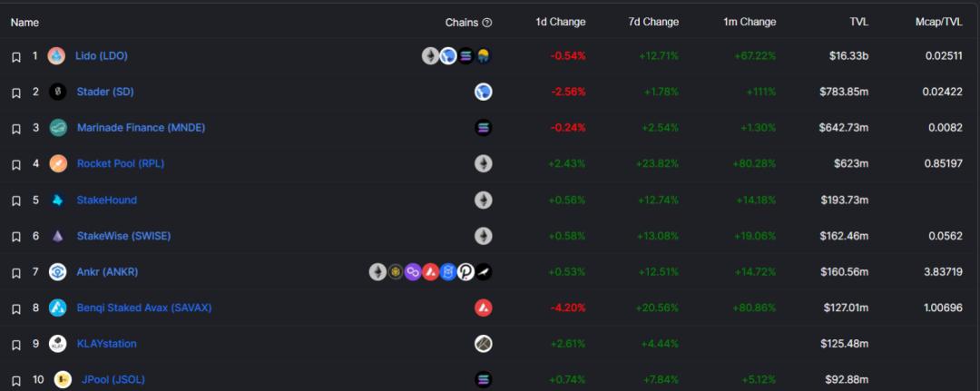This screenshot has width=980, height=391.
Task: Click the Ankr protocol logo icon
Action: click(x=57, y=272)
